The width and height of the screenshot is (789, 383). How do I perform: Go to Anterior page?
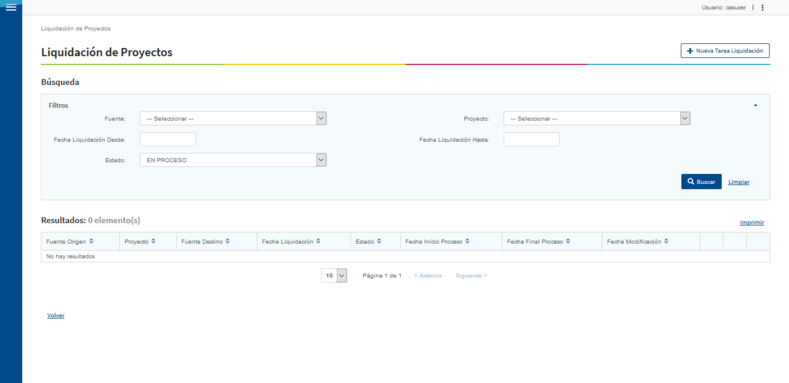(428, 276)
